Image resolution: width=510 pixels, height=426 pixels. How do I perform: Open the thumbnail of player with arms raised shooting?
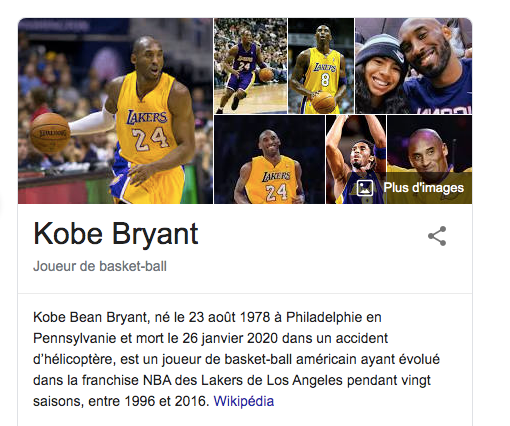356,159
